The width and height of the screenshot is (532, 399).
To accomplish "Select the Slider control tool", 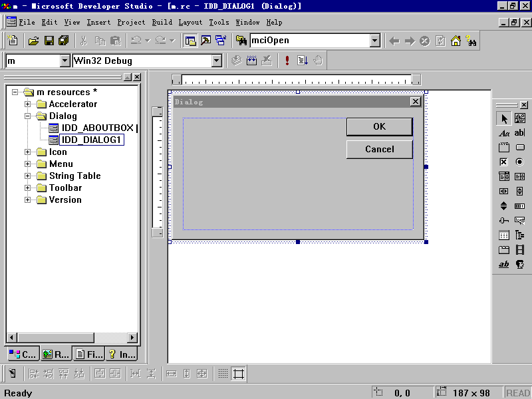I will 504,221.
